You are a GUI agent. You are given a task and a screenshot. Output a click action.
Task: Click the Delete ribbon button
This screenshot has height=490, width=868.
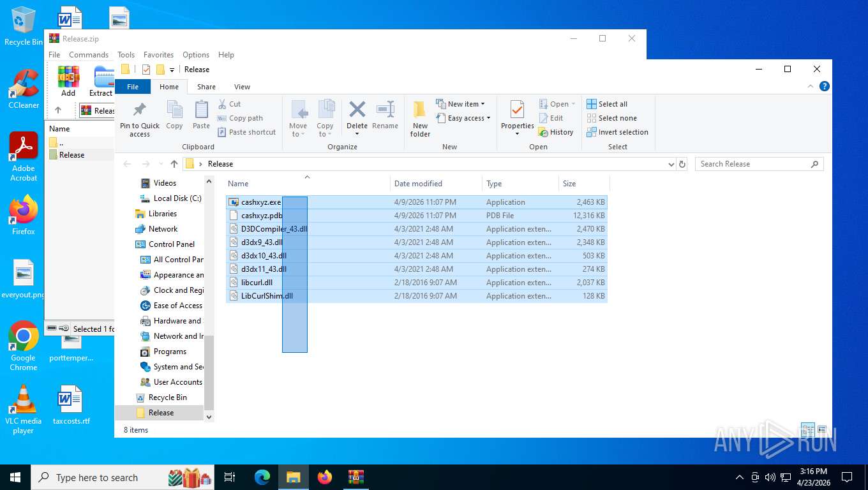tap(357, 119)
